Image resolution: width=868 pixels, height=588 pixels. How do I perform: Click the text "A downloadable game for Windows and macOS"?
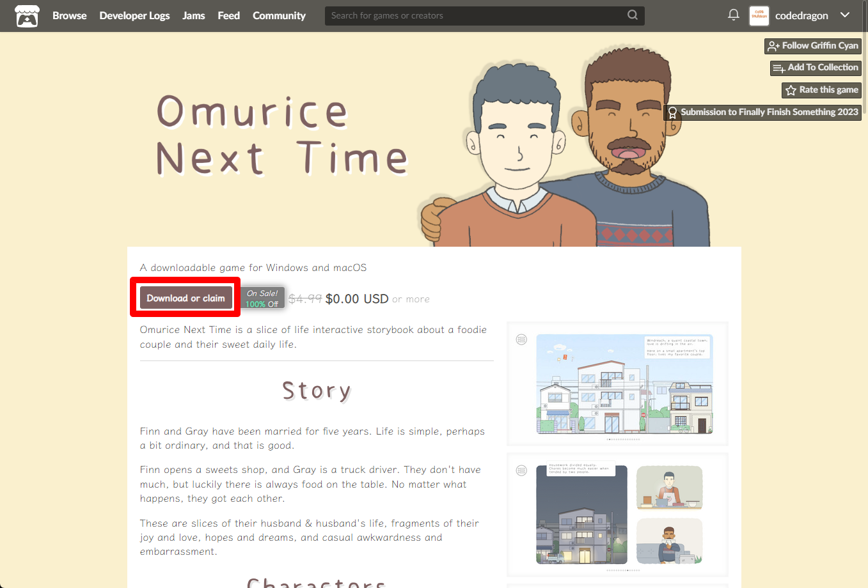pyautogui.click(x=253, y=268)
